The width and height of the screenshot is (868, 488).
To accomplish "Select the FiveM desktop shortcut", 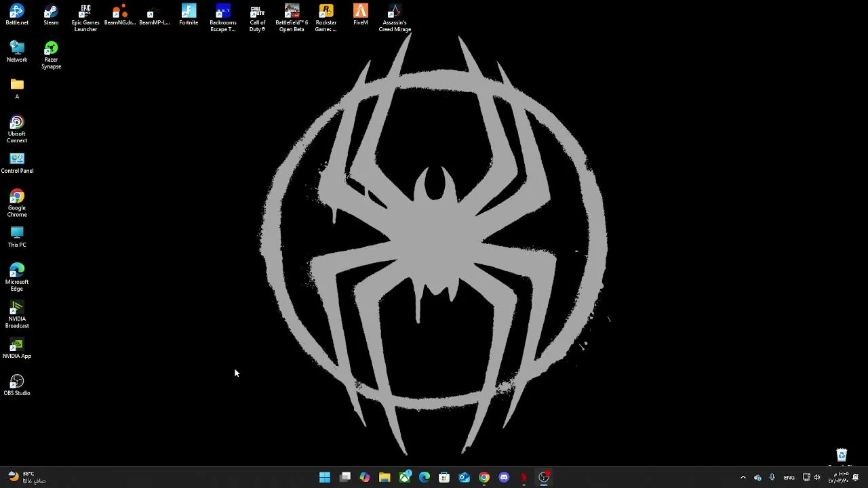I will 361,15.
